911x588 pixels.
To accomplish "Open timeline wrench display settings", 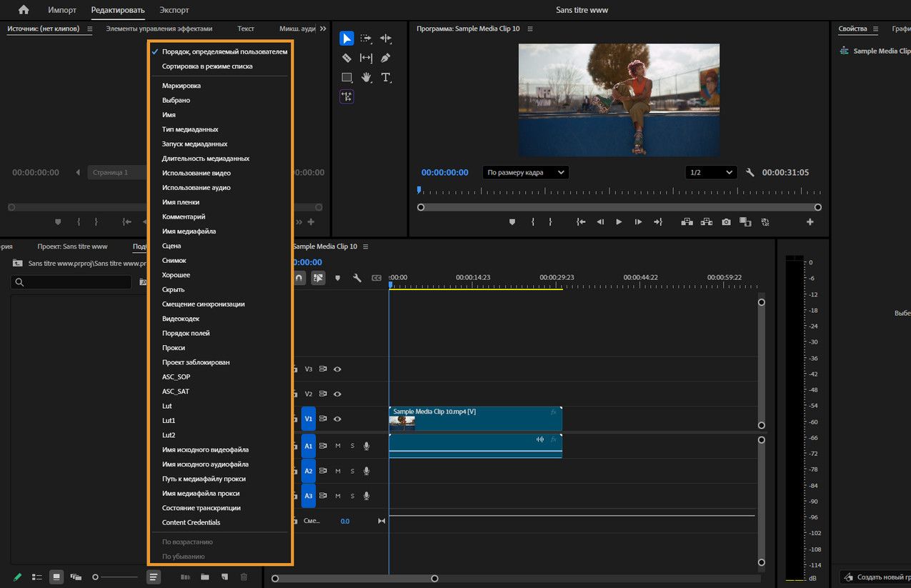I will pos(357,278).
